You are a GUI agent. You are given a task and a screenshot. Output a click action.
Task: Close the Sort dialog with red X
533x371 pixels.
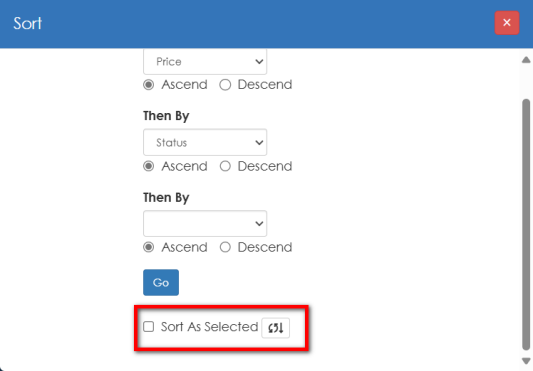tap(507, 23)
